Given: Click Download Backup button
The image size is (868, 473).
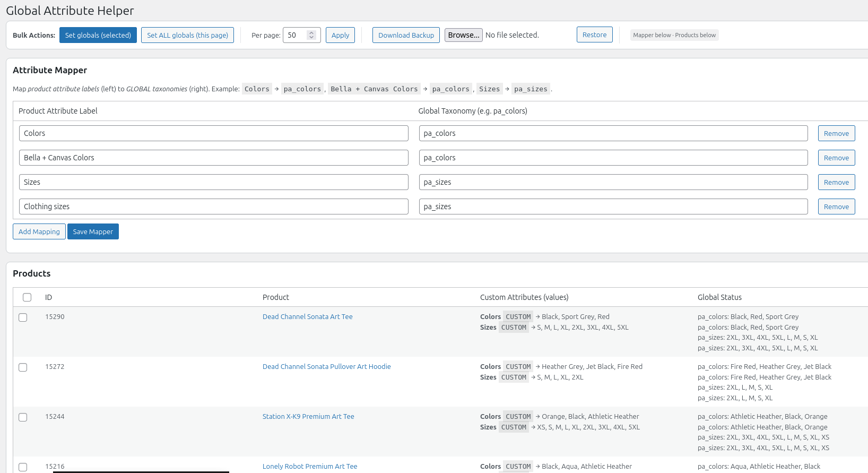Looking at the screenshot, I should click(406, 35).
